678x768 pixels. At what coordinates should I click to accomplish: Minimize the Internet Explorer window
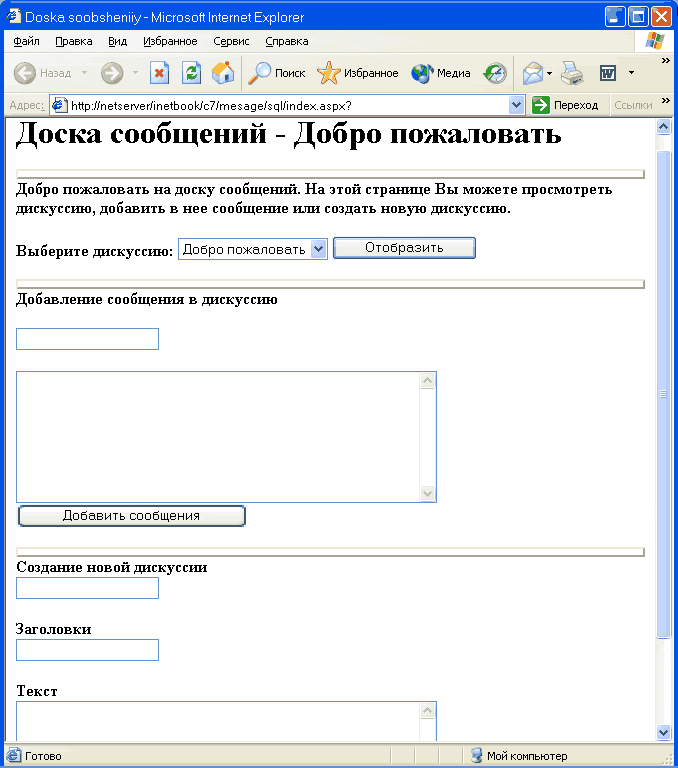pyautogui.click(x=615, y=17)
